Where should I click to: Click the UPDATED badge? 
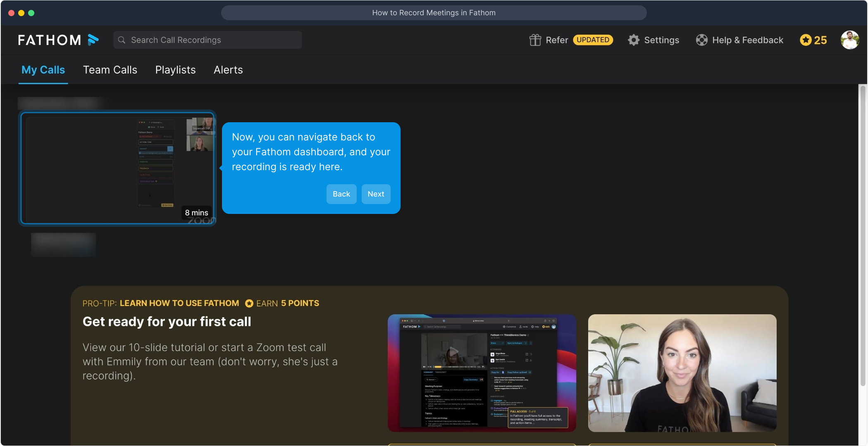593,40
